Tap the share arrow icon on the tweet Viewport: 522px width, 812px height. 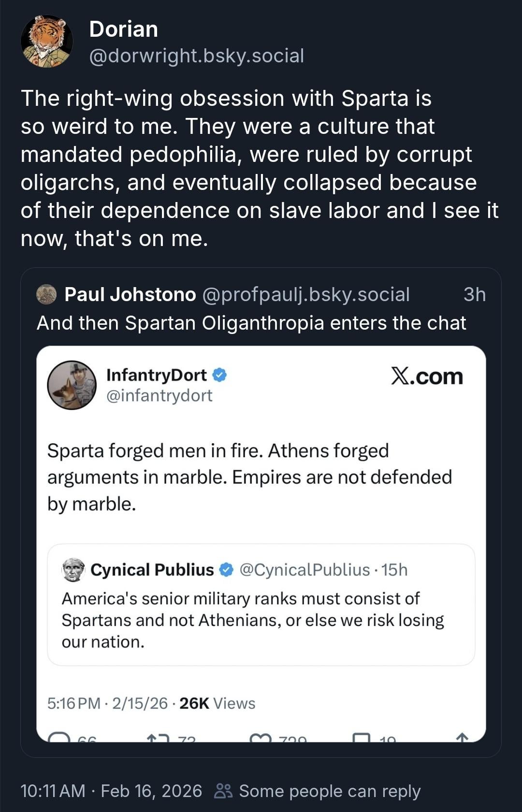point(462,738)
